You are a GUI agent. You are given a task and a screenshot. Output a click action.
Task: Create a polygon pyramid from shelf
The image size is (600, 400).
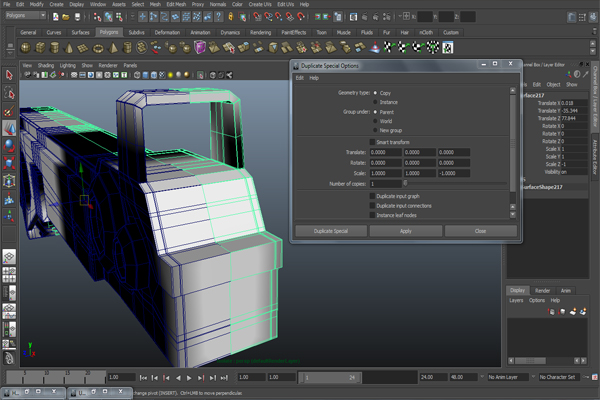[x=113, y=48]
